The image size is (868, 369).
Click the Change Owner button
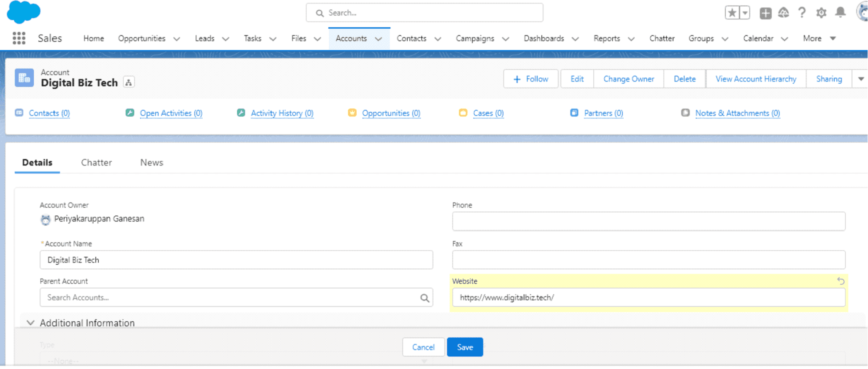(x=629, y=79)
